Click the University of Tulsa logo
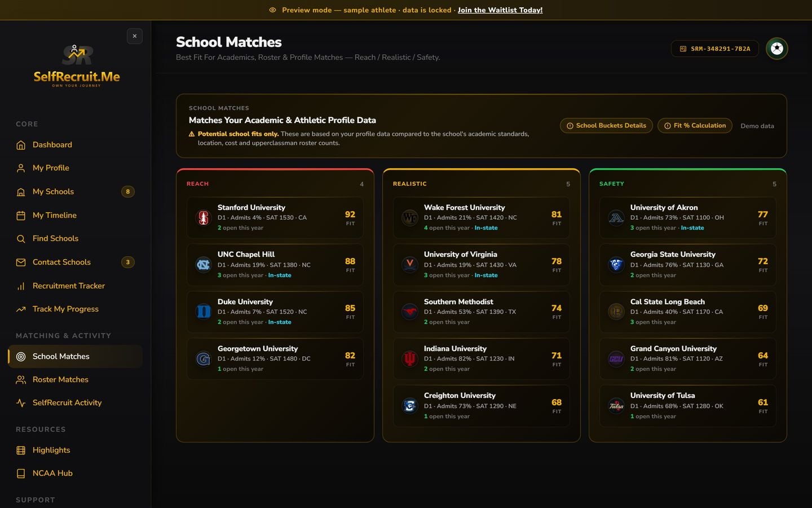The width and height of the screenshot is (812, 508). point(616,405)
